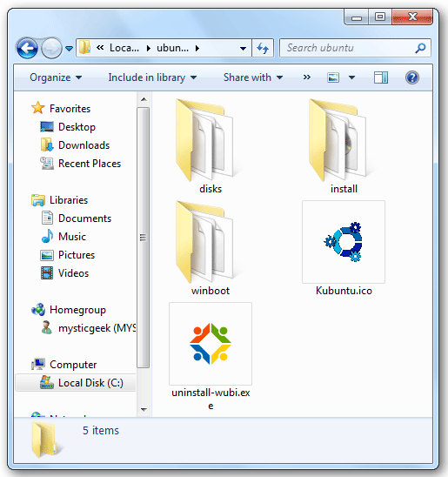The image size is (448, 477).
Task: Open Documents library
Action: tap(84, 218)
